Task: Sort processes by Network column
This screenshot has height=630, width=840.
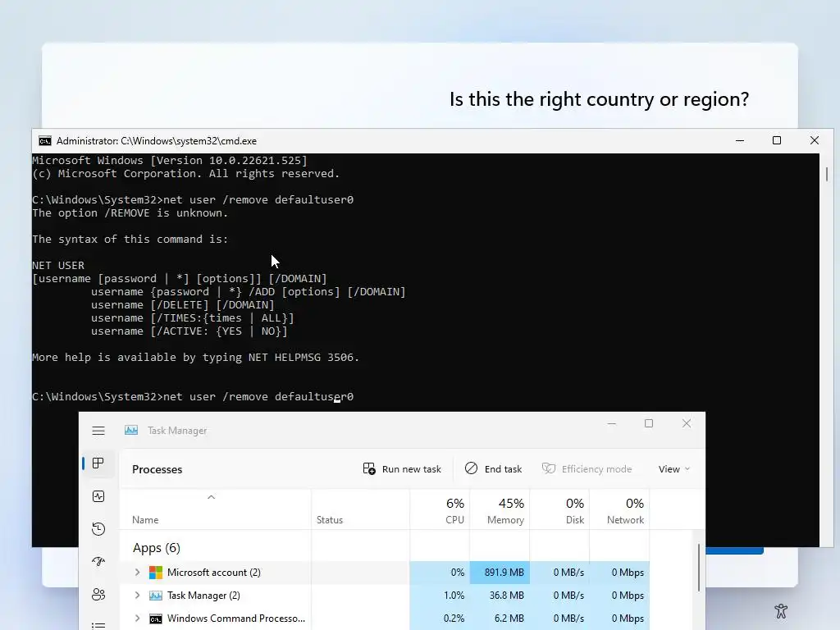Action: tap(620, 510)
